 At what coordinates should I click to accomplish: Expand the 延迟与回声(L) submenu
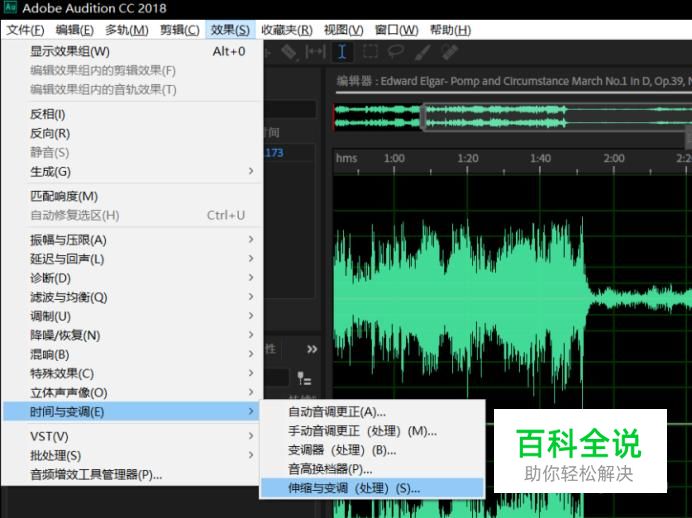132,259
